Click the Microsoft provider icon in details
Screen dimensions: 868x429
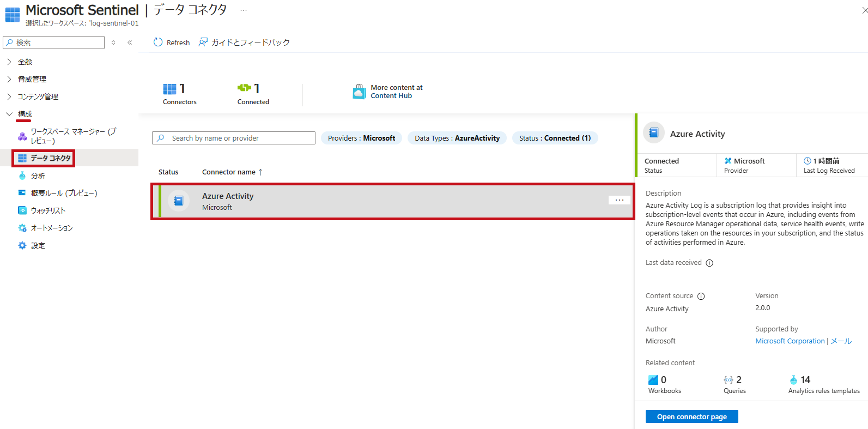click(x=728, y=161)
